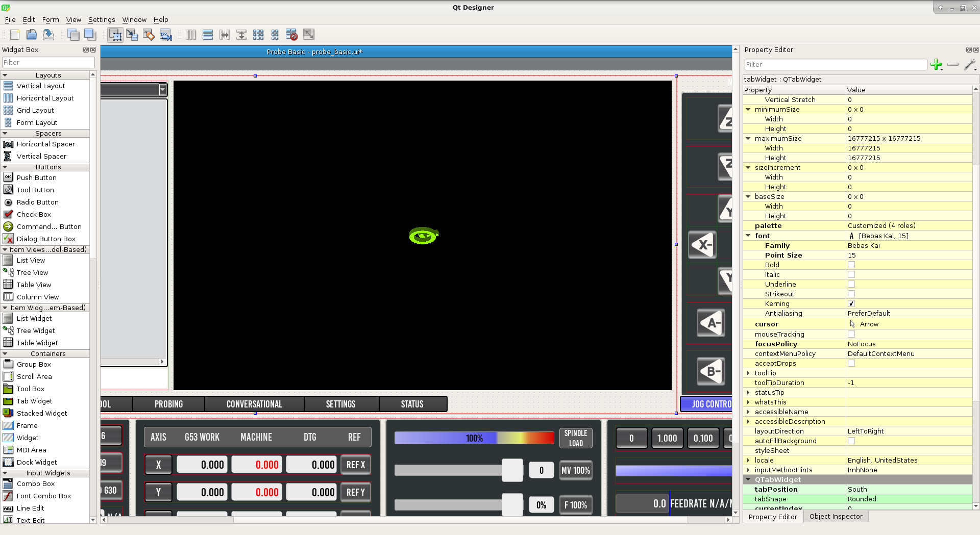Select the Edit Widgets mode icon

coord(115,35)
